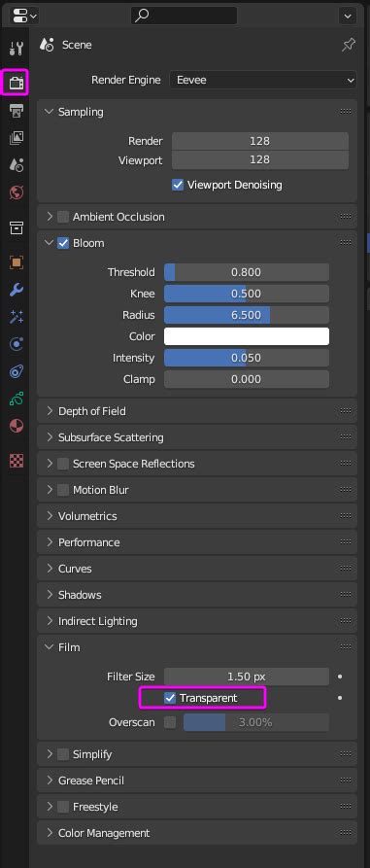This screenshot has width=370, height=868.
Task: Enable the Ambient Occlusion checkbox
Action: (x=63, y=217)
